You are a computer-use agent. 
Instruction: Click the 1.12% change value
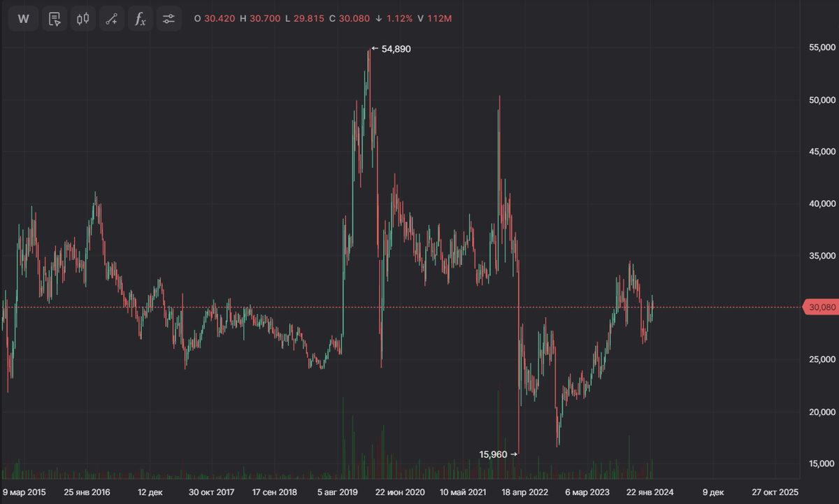399,19
